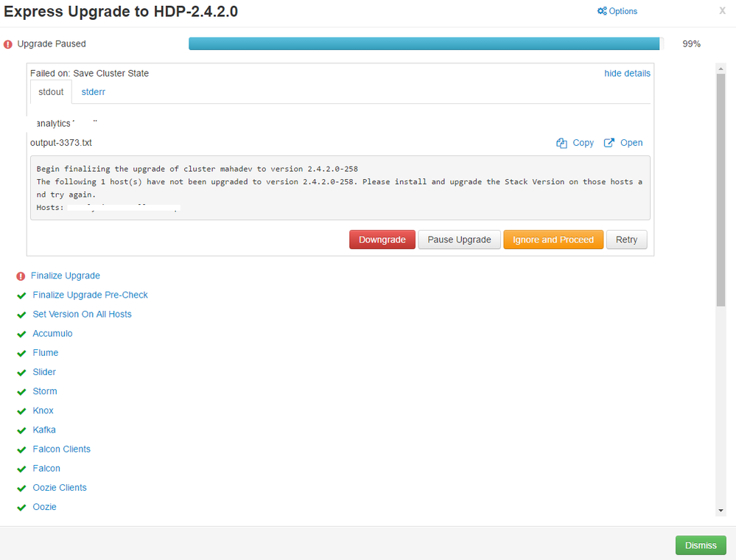Collapse details via hide details link

point(627,73)
